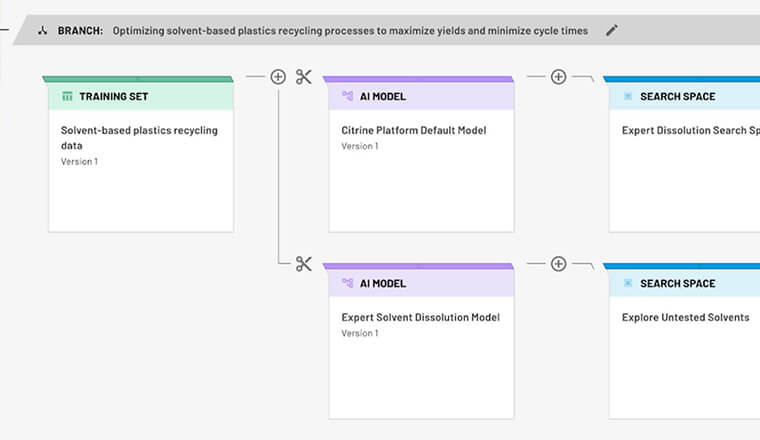Screen dimensions: 760x440
Task: Open the Explore Untested Solvents search space
Action: tap(684, 341)
